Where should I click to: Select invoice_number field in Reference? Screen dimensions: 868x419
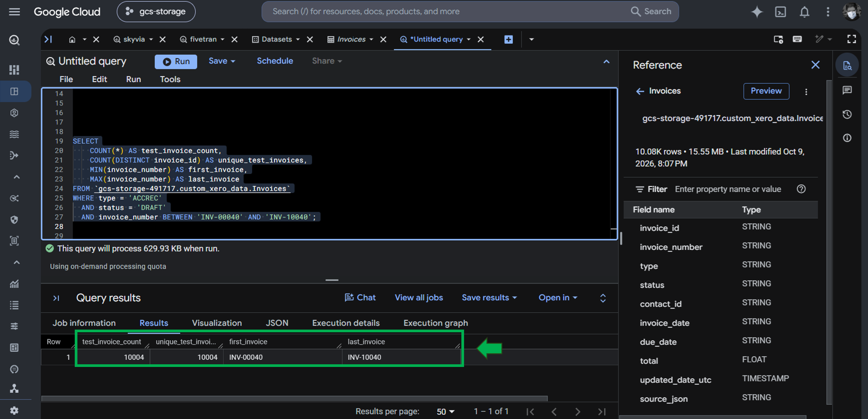click(671, 247)
